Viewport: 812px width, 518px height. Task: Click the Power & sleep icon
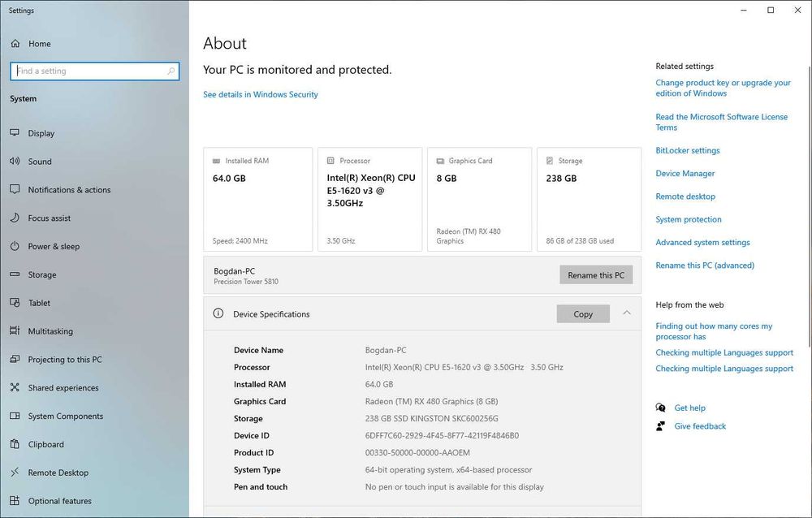click(15, 246)
